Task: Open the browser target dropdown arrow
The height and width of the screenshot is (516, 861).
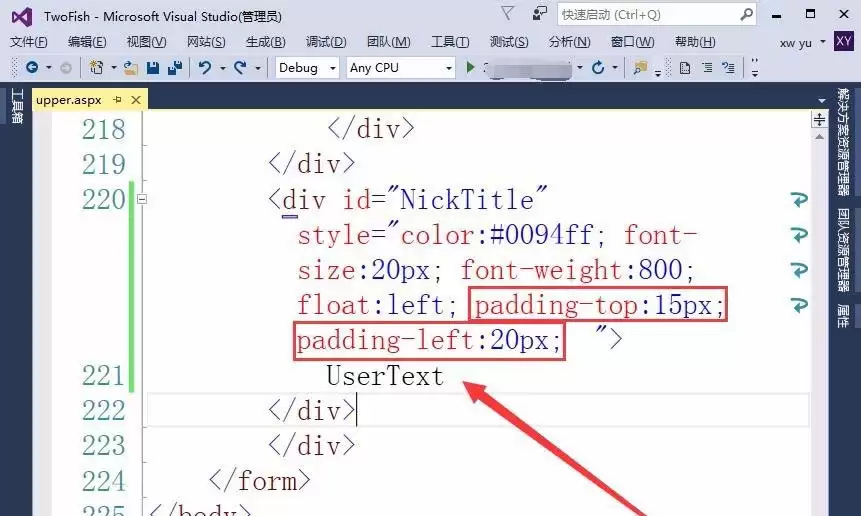Action: [580, 68]
